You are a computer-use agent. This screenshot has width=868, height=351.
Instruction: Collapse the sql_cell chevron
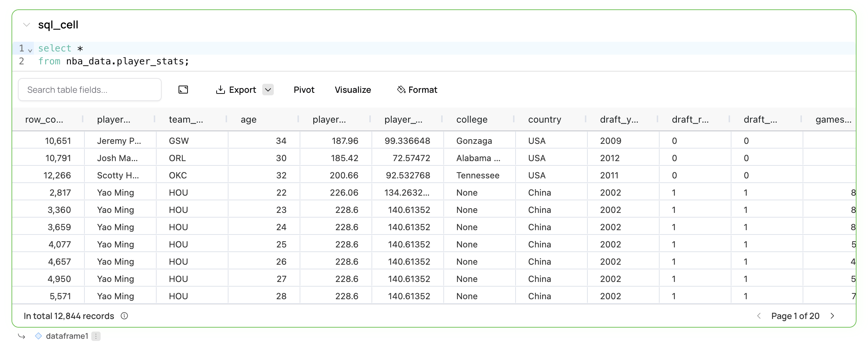tap(26, 25)
